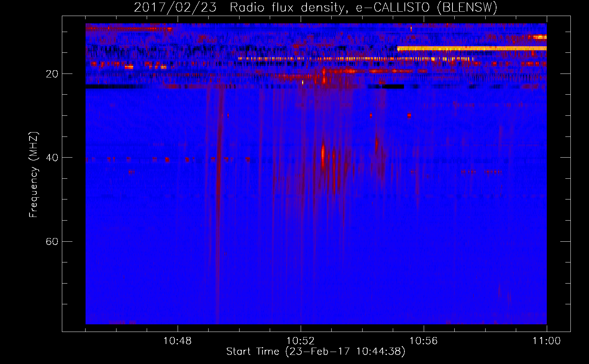The image size is (589, 364).
Task: Click the 60 MHz frequency tick label
Action: 52,241
